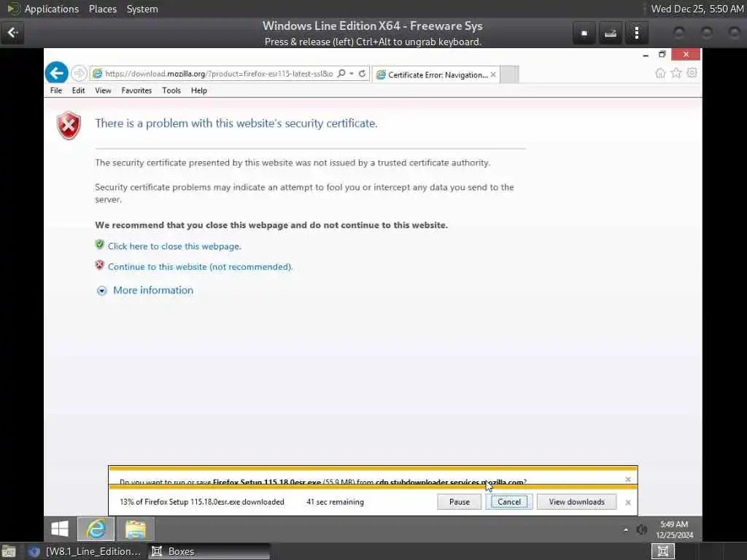Image resolution: width=747 pixels, height=560 pixels.
Task: Click the red security warning shield icon
Action: pyautogui.click(x=69, y=125)
